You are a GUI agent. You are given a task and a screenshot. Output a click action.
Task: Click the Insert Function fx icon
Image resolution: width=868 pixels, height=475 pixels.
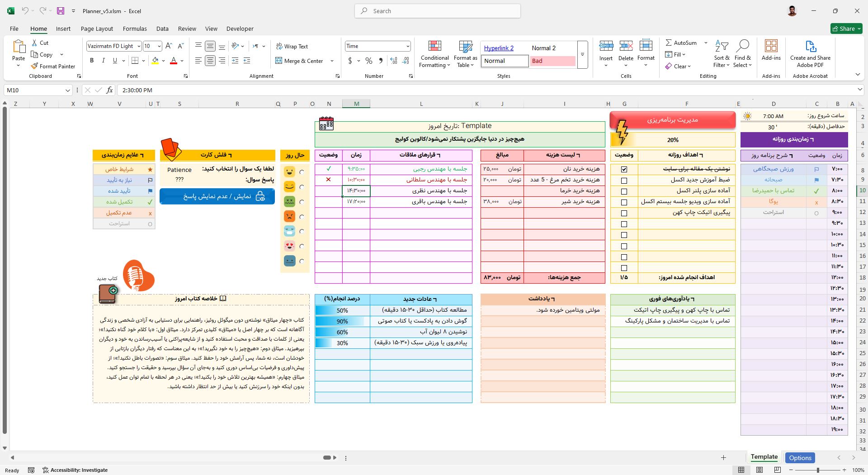coord(109,90)
